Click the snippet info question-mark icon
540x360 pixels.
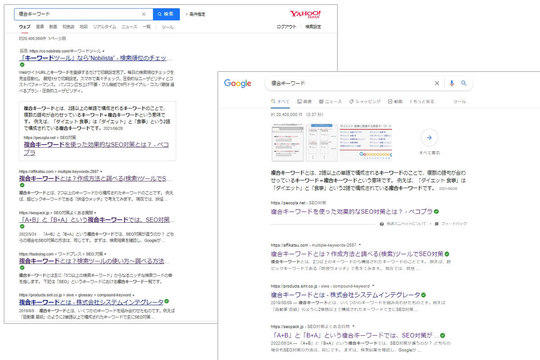[382, 224]
